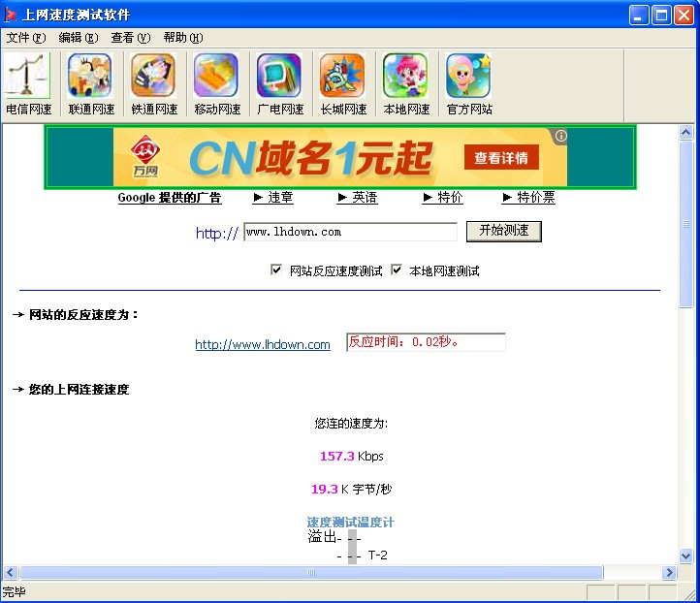The height and width of the screenshot is (603, 700).
Task: Click the 您的上网连接速度 heading
Action: [79, 390]
